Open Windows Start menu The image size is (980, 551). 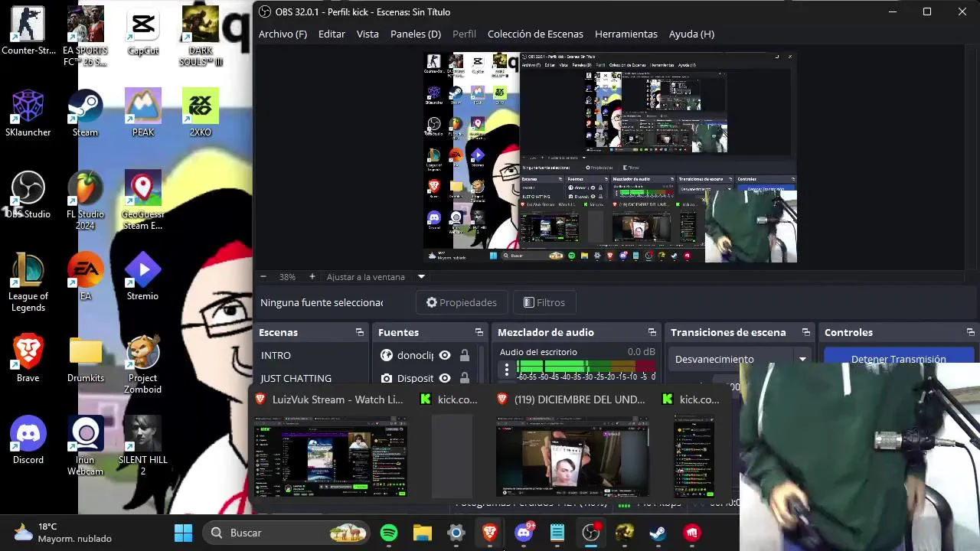click(184, 533)
